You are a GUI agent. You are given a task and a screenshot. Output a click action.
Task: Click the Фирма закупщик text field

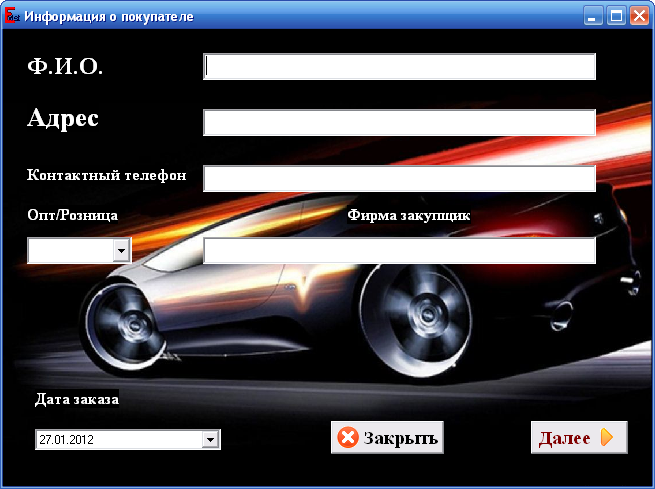(399, 250)
